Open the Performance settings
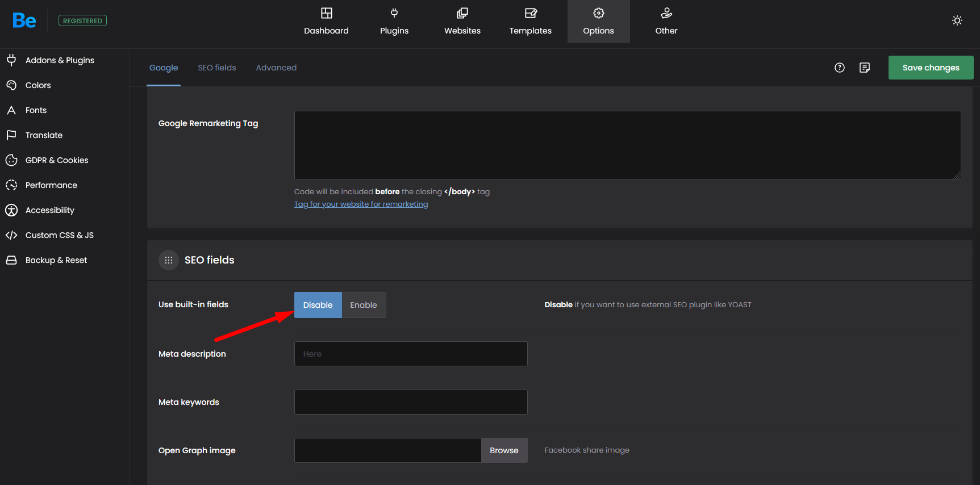The width and height of the screenshot is (980, 485). (51, 185)
